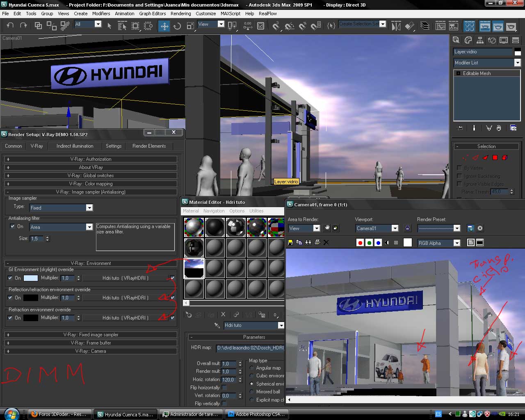Open the Material Editor toolbar icon

click(470, 26)
